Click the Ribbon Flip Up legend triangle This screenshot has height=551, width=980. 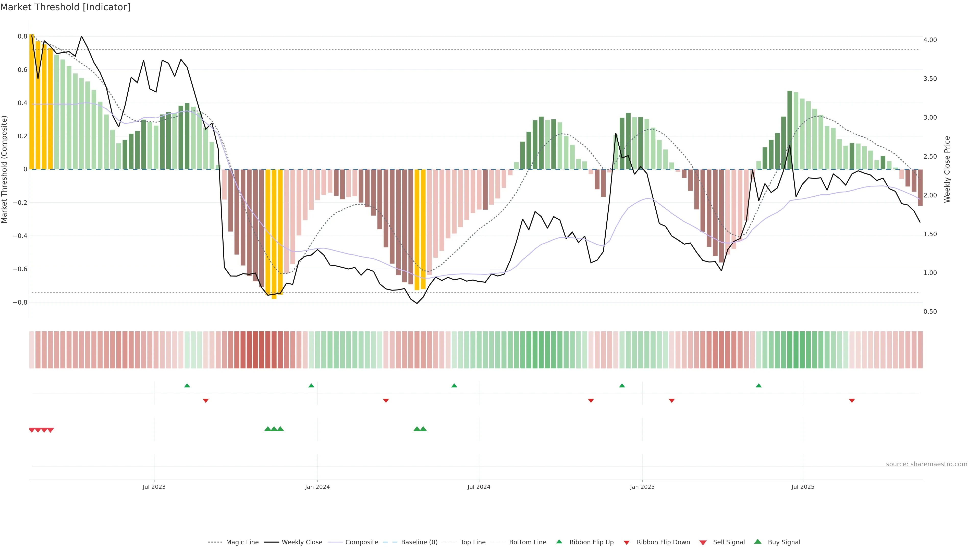pos(559,542)
